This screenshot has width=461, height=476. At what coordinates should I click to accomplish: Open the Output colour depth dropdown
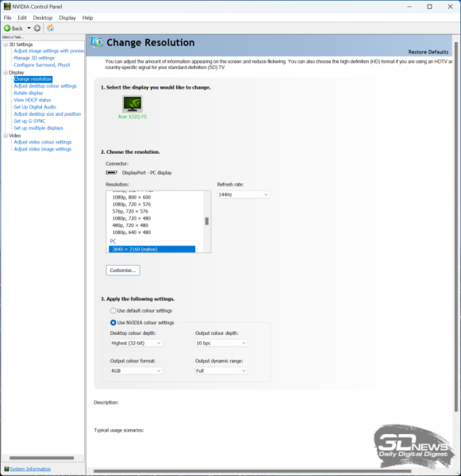click(221, 343)
